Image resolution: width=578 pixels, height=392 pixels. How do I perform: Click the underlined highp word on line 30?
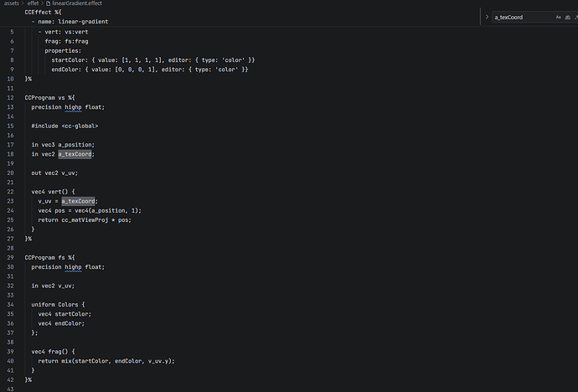tap(73, 267)
